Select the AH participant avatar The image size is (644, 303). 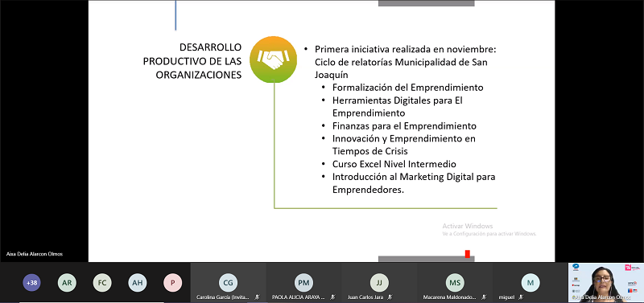coord(138,282)
